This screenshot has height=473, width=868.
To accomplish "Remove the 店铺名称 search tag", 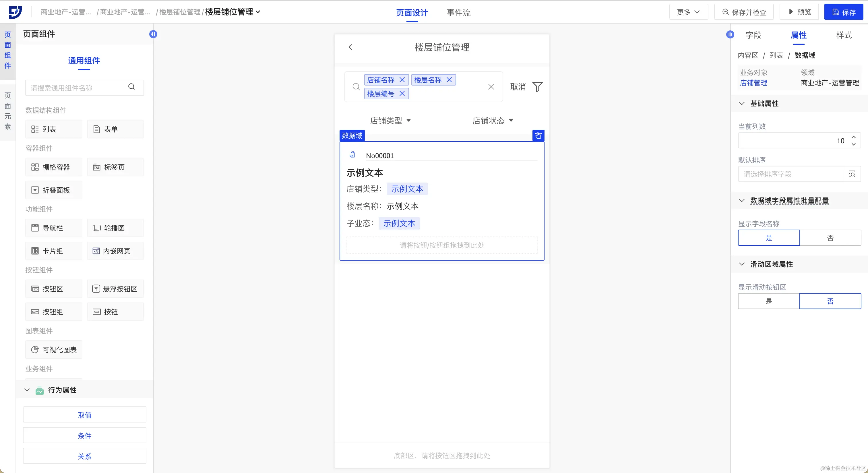I will coord(402,80).
